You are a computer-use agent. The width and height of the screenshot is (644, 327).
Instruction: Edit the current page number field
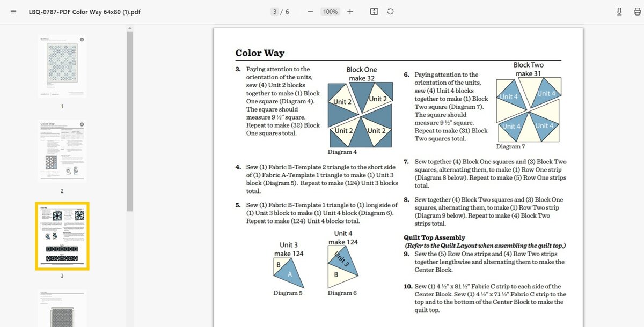pyautogui.click(x=275, y=12)
